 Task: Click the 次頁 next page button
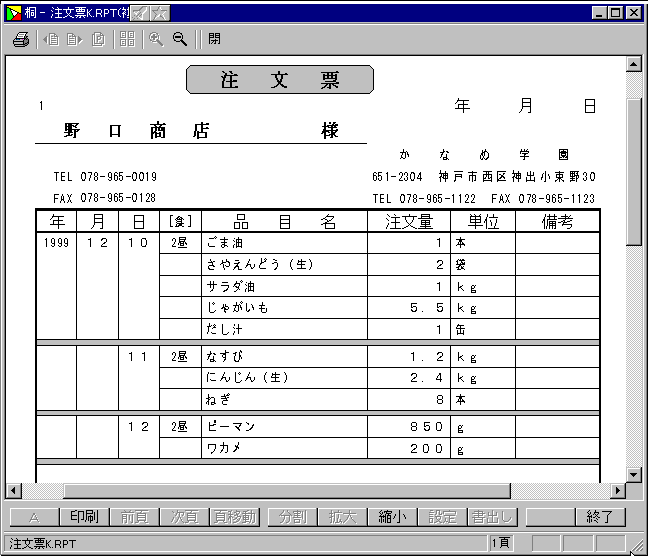[x=184, y=517]
